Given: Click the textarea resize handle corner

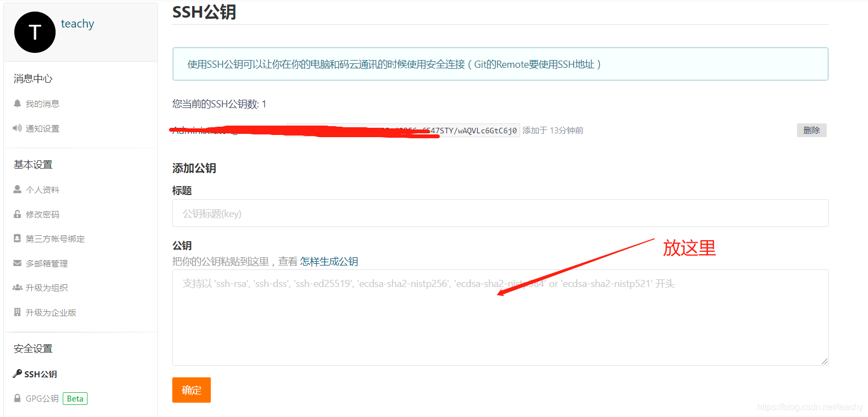Looking at the screenshot, I should click(824, 361).
